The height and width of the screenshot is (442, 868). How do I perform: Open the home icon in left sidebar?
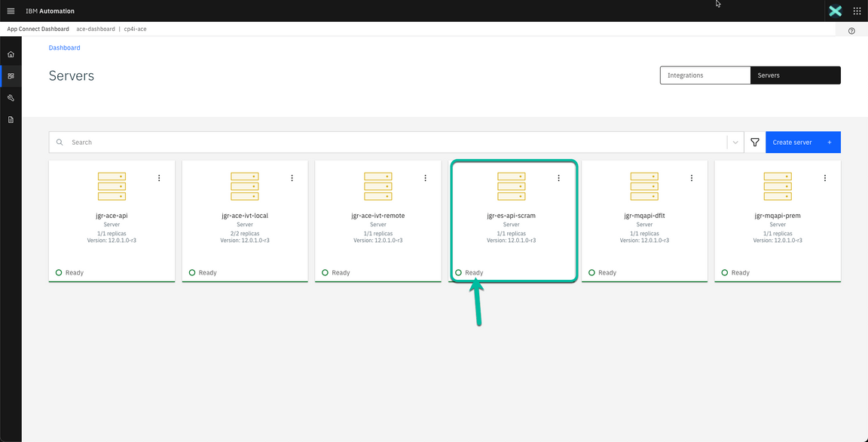tap(11, 54)
